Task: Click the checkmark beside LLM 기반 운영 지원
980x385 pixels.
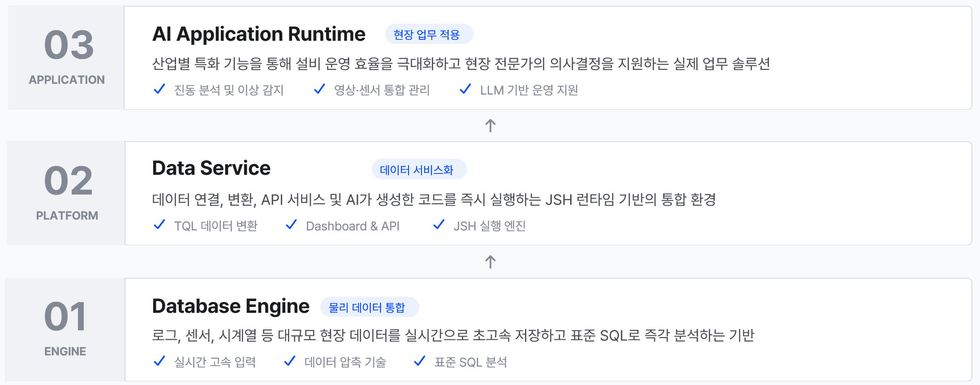Action: (465, 89)
